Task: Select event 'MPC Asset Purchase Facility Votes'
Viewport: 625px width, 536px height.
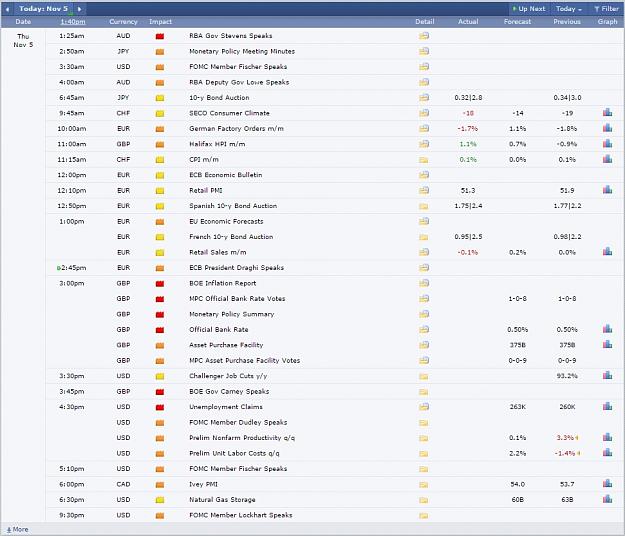Action: [x=244, y=361]
